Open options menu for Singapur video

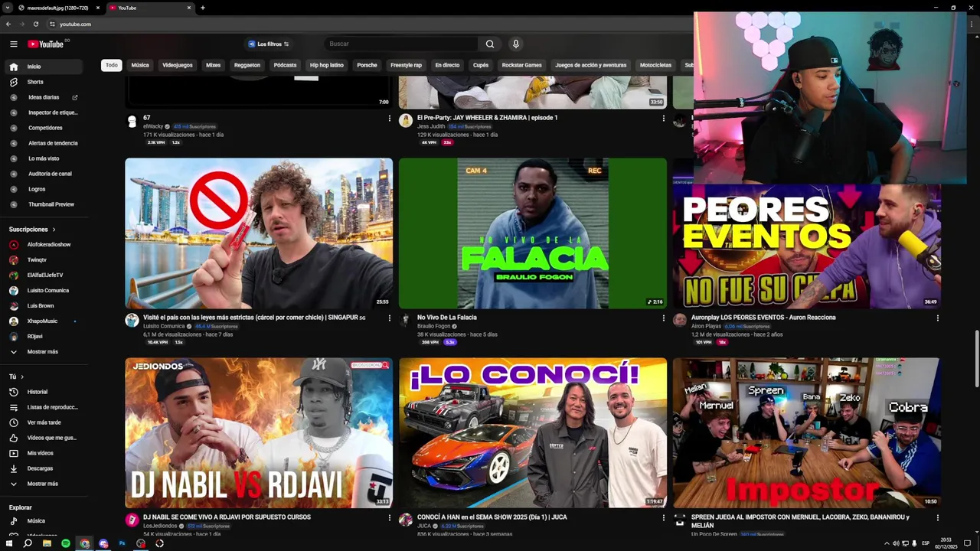389,318
